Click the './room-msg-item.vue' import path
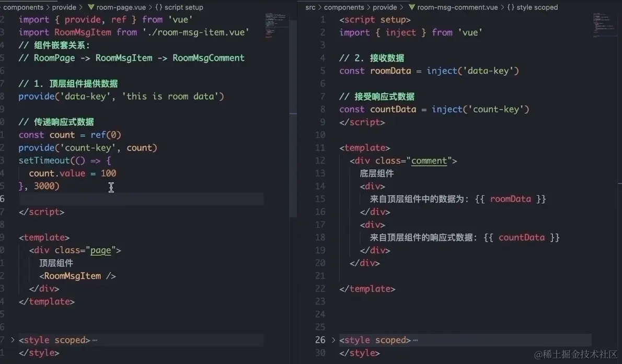 click(x=195, y=32)
